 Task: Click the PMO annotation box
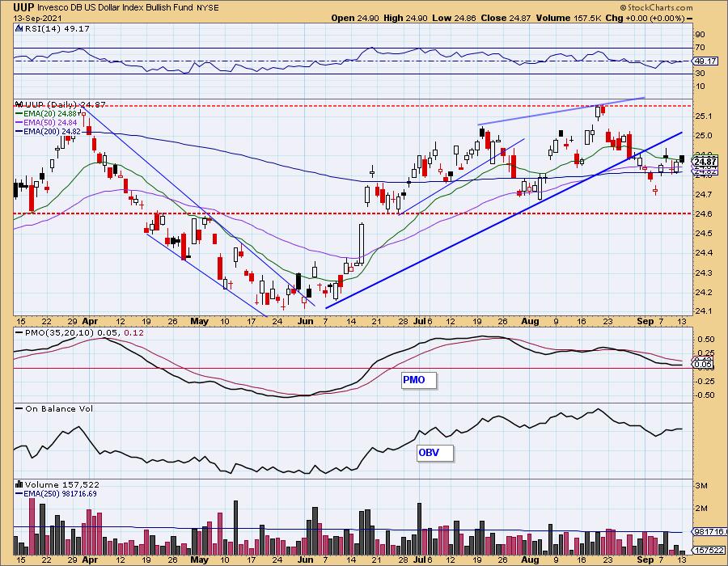tap(418, 380)
